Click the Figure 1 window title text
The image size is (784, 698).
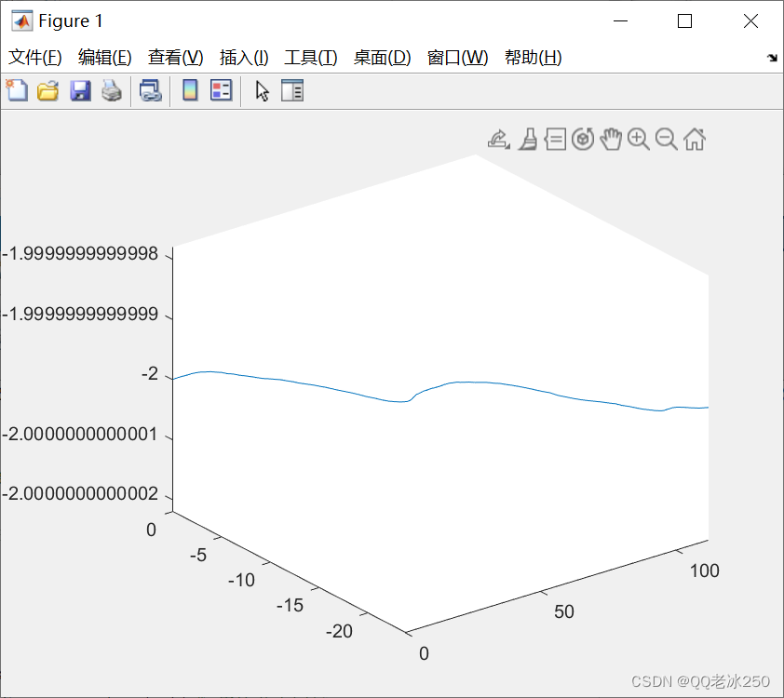point(71,21)
